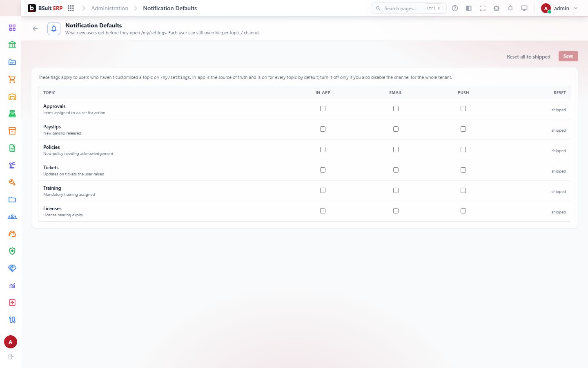Open the warehouse module icon

[x=12, y=96]
